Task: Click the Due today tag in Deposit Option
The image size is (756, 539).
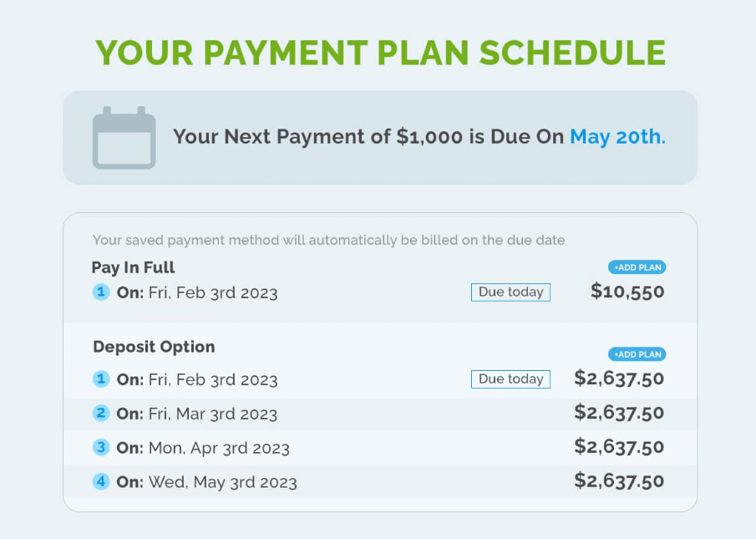Action: coord(510,379)
